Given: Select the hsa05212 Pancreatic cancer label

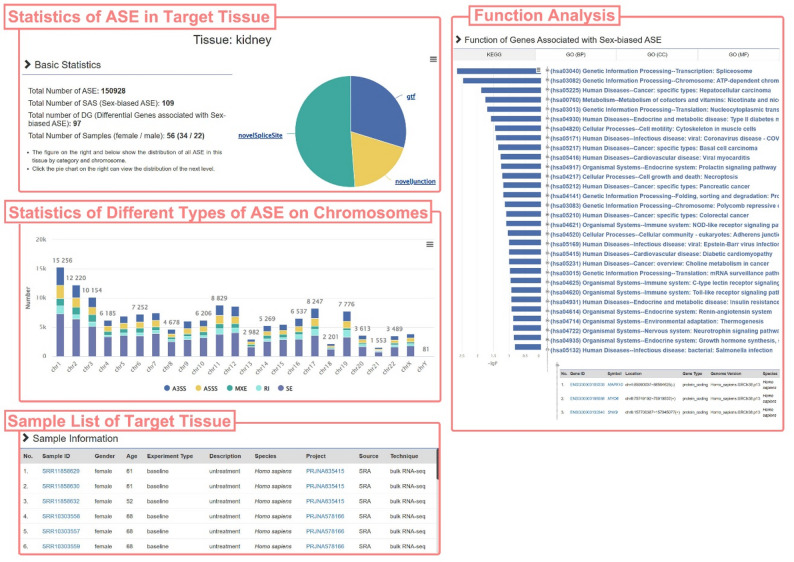Looking at the screenshot, I should click(650, 186).
